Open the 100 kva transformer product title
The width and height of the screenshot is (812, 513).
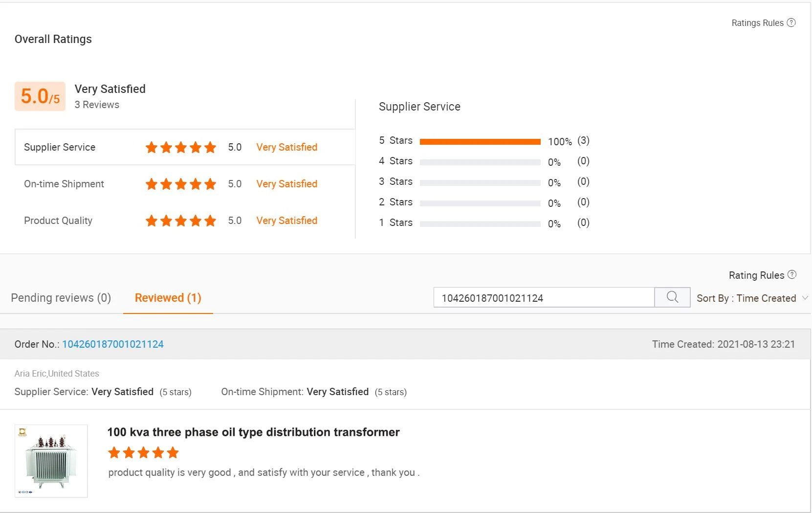tap(253, 432)
